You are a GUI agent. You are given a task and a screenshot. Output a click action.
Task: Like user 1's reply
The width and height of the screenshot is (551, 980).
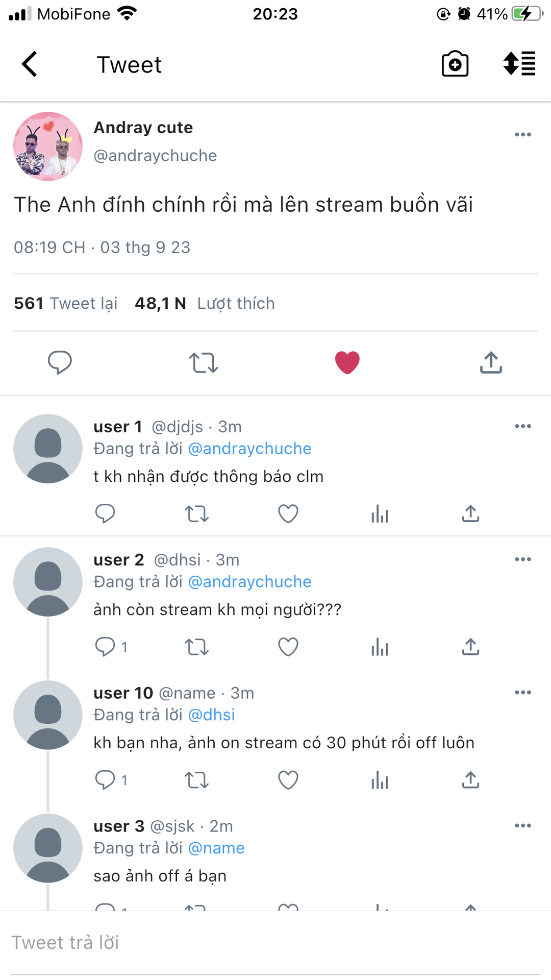tap(288, 513)
